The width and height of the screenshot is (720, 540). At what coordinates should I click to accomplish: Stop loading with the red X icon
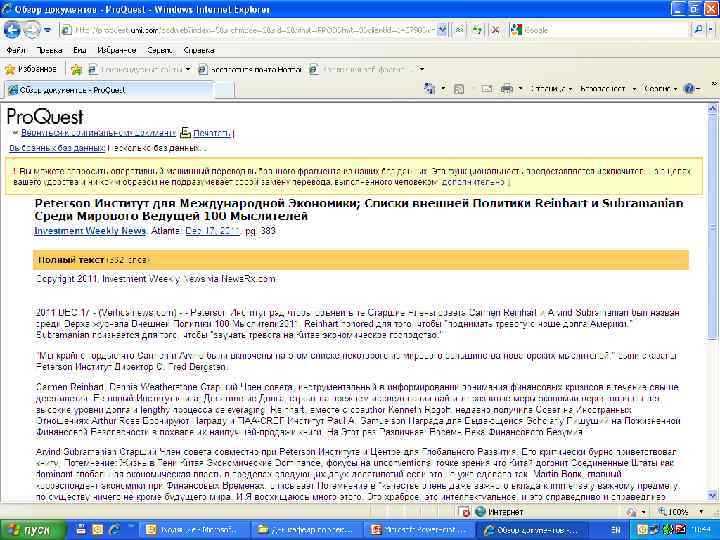[x=495, y=30]
